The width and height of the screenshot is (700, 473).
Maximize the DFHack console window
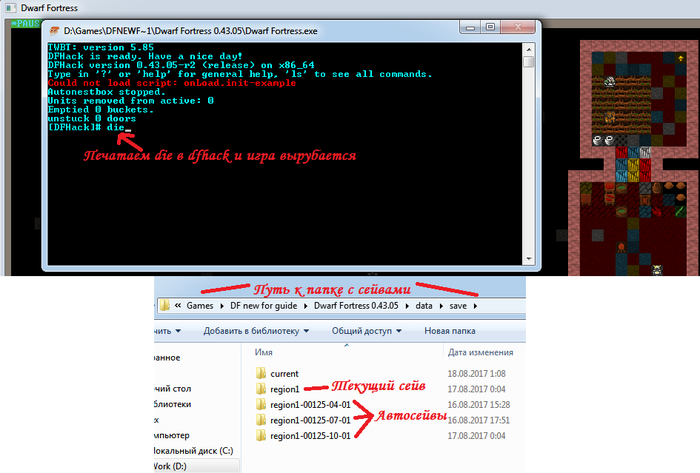491,30
